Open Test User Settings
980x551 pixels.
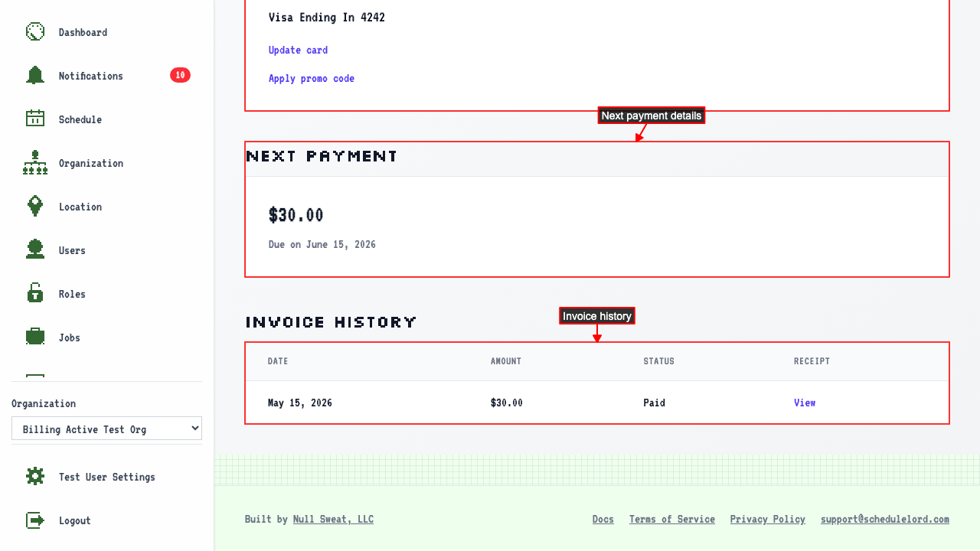[x=107, y=477]
